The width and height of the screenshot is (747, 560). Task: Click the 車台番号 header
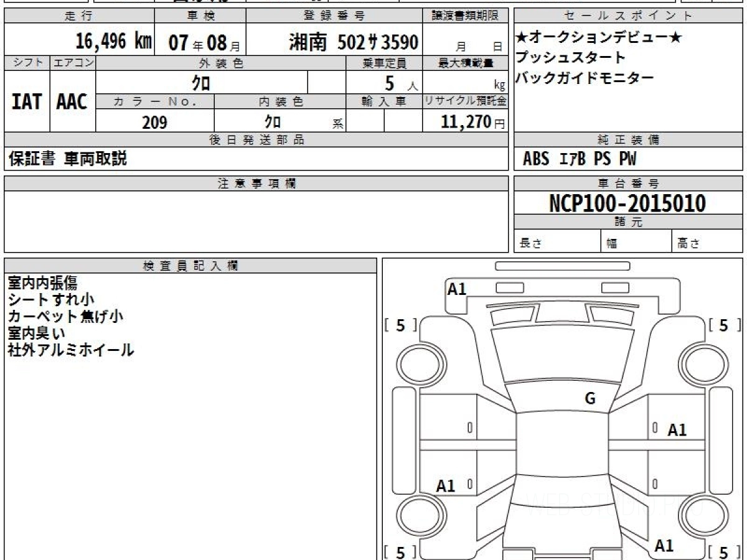tap(628, 184)
